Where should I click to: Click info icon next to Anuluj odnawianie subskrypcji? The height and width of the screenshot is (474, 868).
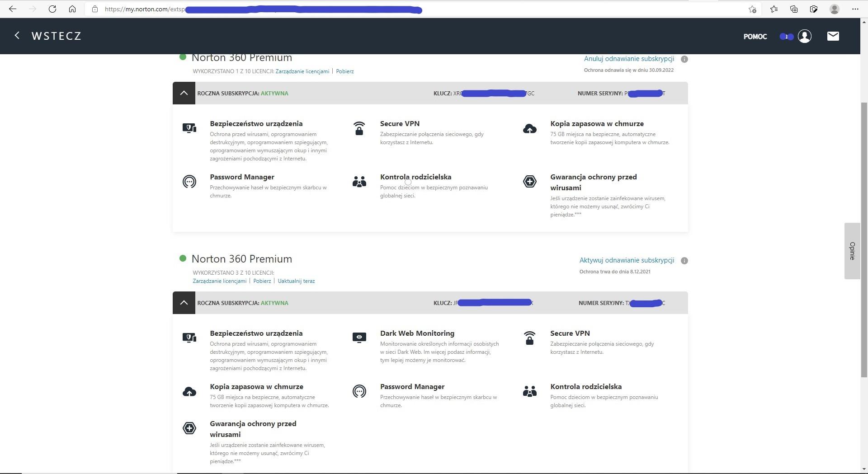[684, 59]
